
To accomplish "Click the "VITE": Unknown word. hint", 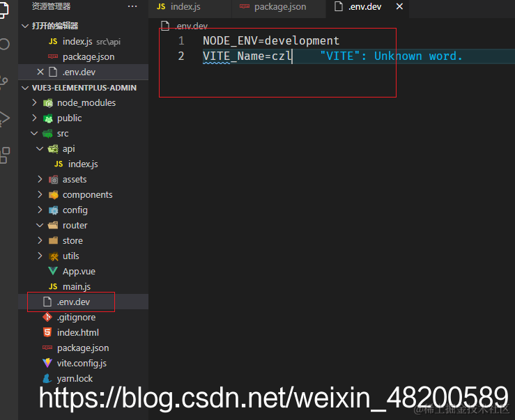I will click(x=391, y=56).
